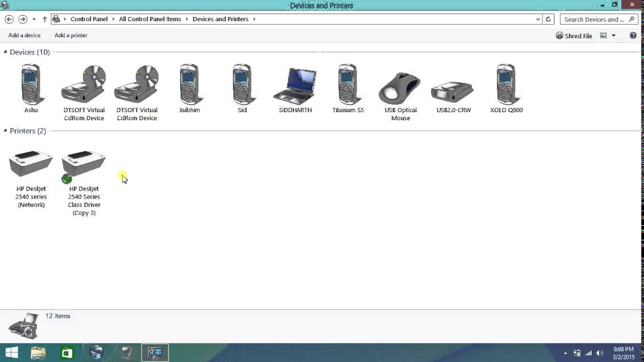This screenshot has width=644, height=362.
Task: Select the Sid phone device
Action: pos(242,84)
